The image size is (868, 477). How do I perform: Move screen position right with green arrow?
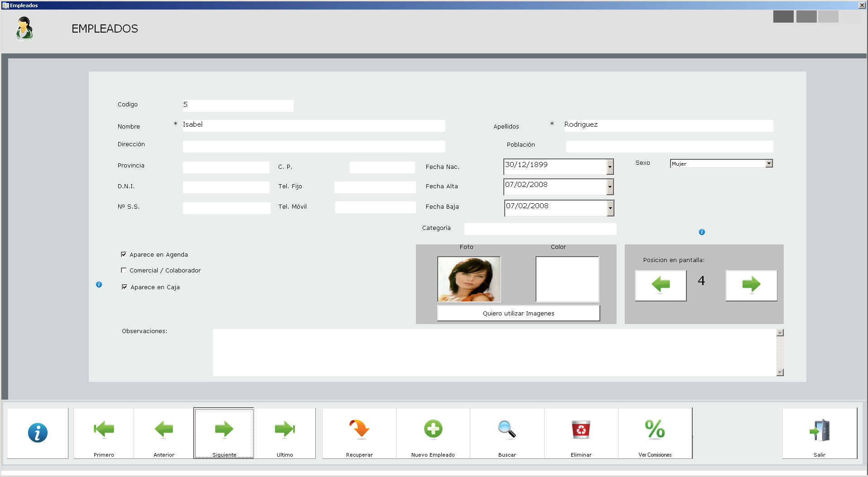pos(751,285)
